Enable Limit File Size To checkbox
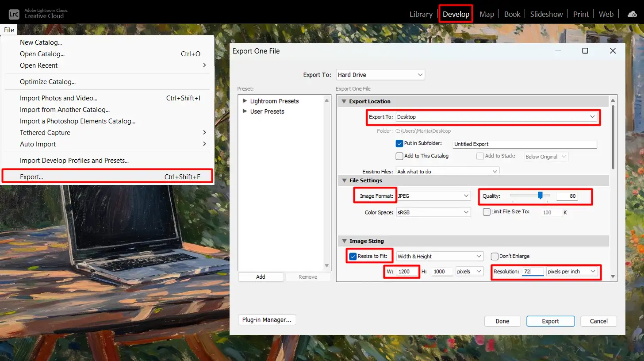The width and height of the screenshot is (644, 361). click(x=487, y=212)
